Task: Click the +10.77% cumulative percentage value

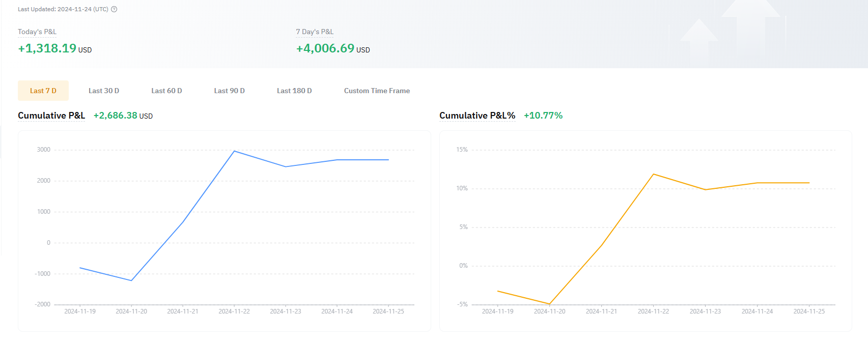Action: 543,116
